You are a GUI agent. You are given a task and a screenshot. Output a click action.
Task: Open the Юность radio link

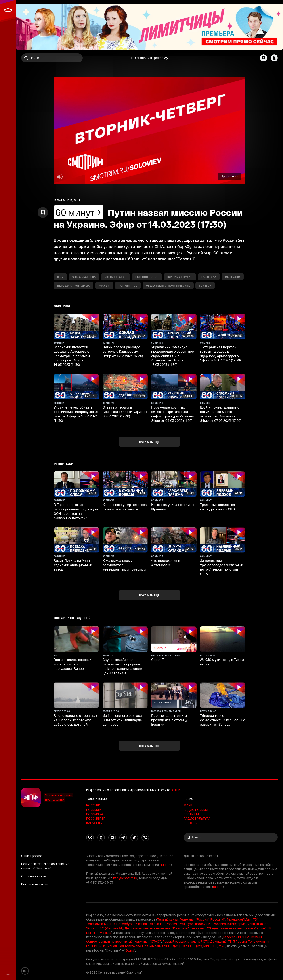[190, 823]
